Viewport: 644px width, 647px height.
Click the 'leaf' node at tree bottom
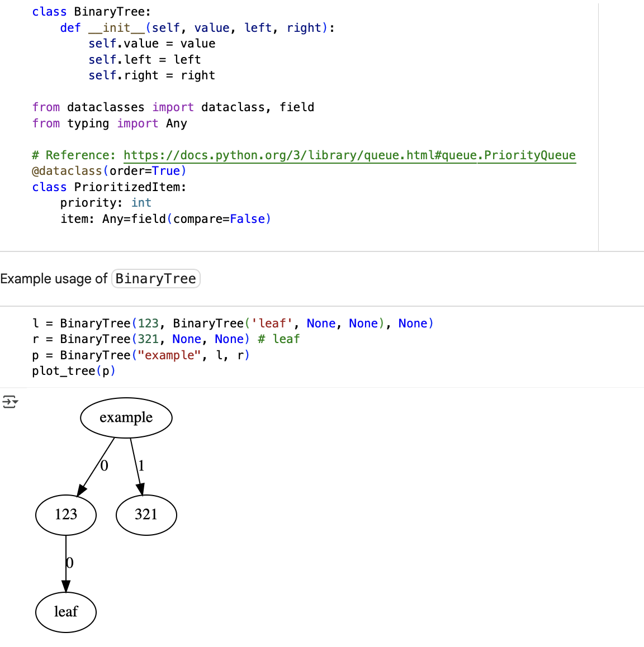66,612
